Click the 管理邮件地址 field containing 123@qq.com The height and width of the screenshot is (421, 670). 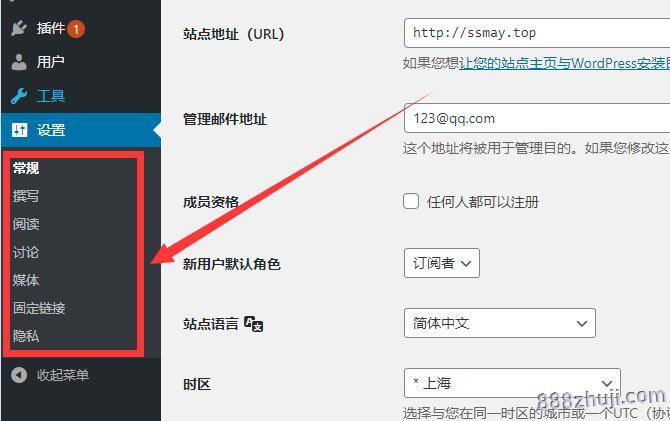537,118
